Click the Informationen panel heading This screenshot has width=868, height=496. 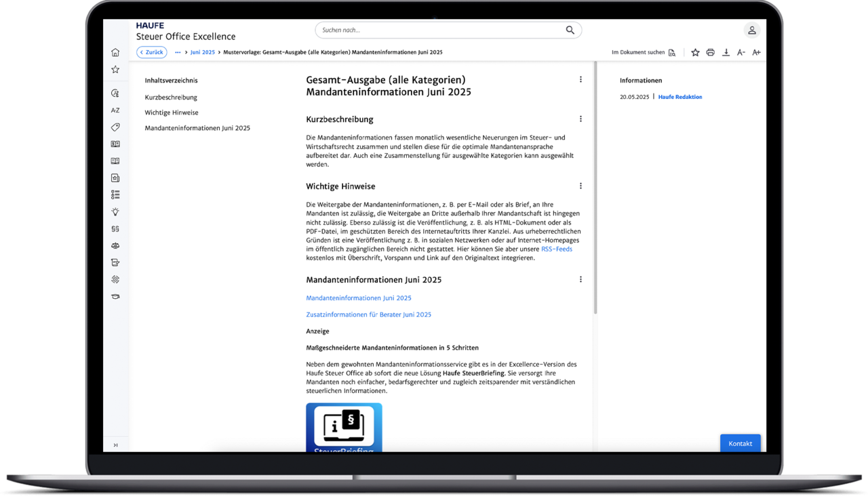[x=641, y=80]
